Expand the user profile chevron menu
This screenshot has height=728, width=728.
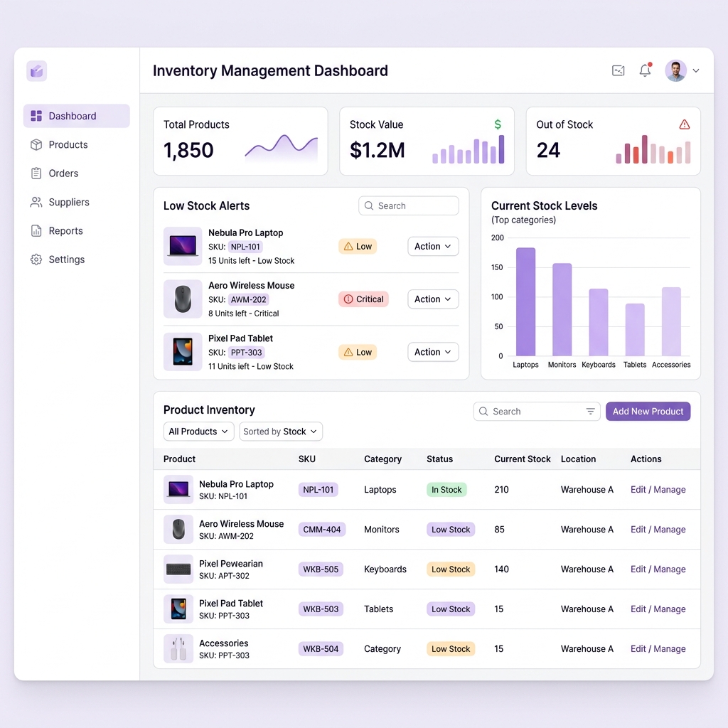coord(696,71)
